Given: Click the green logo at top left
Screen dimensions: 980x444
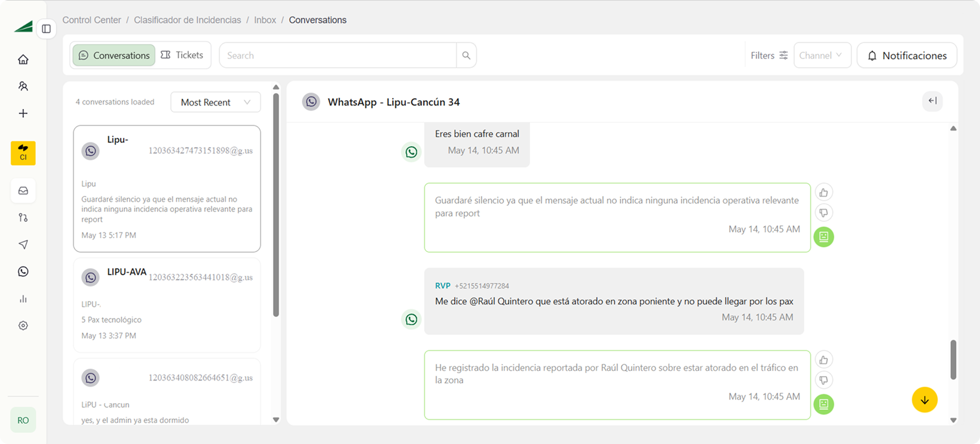Looking at the screenshot, I should [23, 26].
